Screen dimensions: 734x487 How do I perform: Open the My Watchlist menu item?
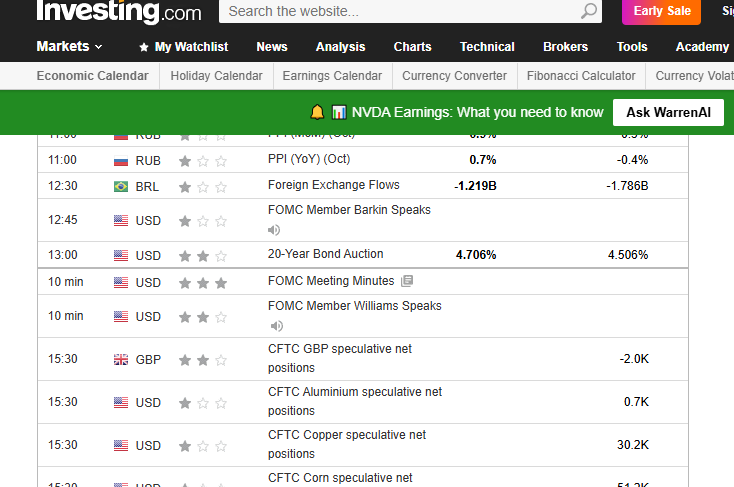tap(191, 47)
